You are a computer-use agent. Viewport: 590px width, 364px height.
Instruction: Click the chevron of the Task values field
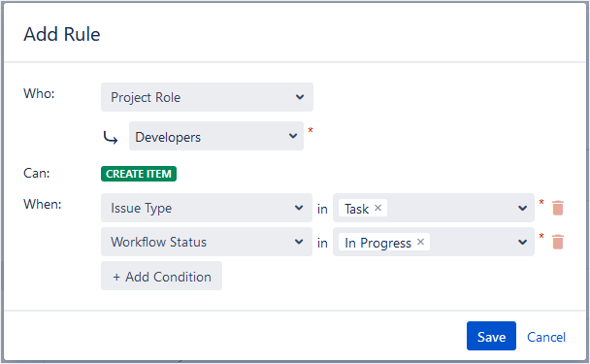pyautogui.click(x=522, y=208)
